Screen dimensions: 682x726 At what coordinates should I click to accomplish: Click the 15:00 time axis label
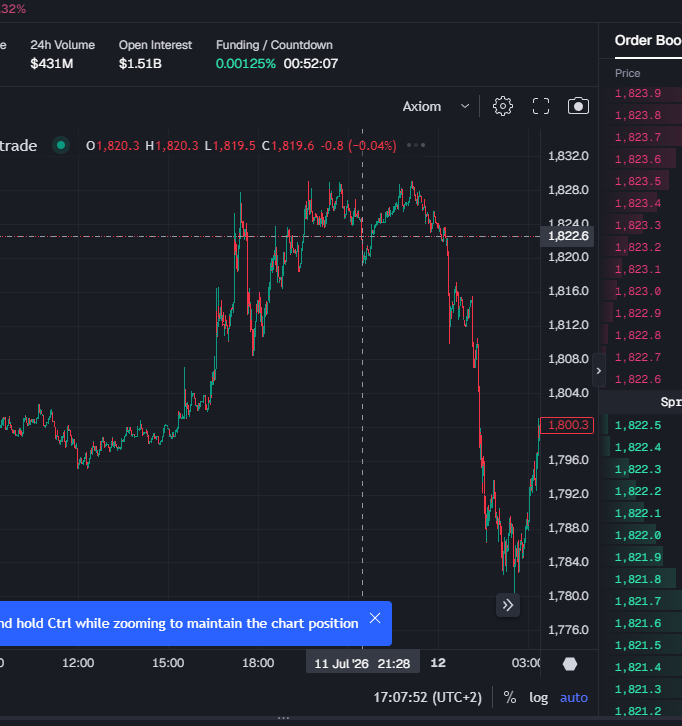(168, 663)
